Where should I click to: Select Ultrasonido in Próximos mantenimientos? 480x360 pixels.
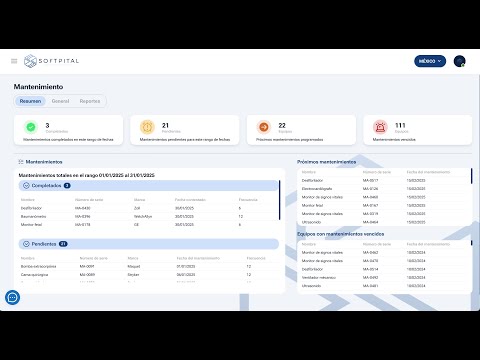383,222
